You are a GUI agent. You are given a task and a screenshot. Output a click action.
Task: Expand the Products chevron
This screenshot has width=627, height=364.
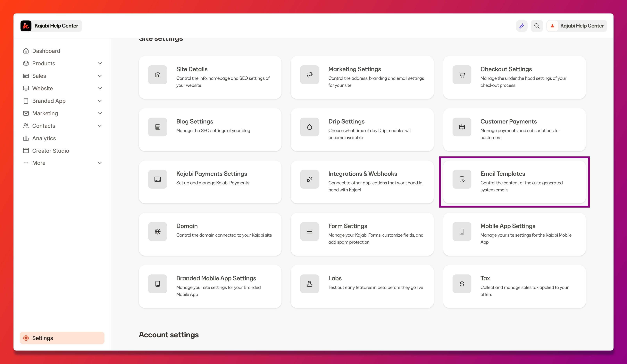click(x=100, y=63)
